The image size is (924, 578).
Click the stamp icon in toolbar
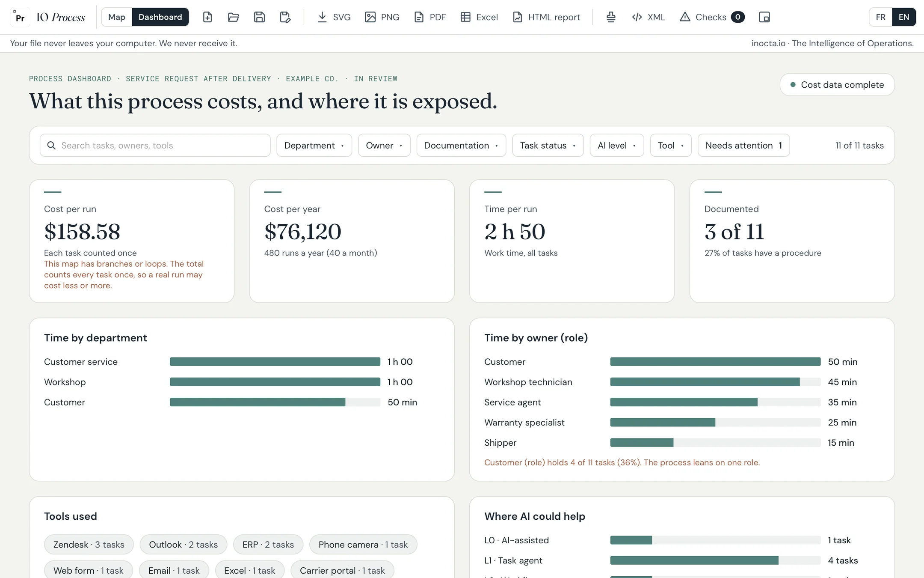point(611,17)
